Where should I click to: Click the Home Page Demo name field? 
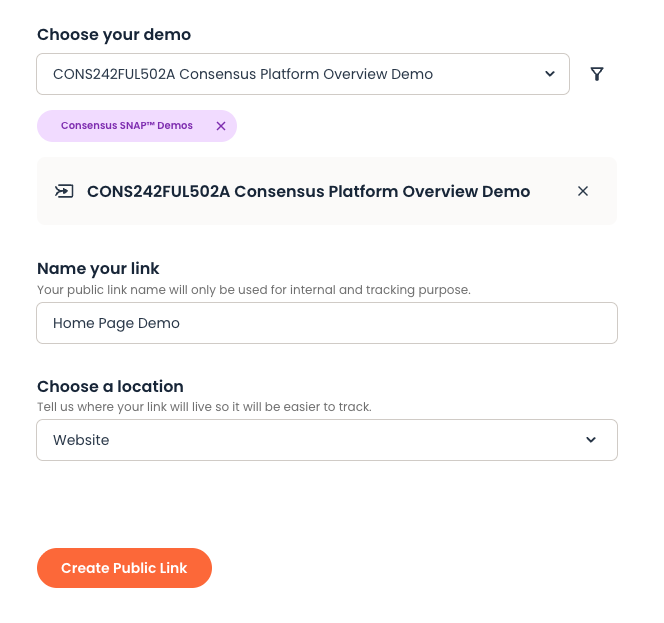[326, 323]
